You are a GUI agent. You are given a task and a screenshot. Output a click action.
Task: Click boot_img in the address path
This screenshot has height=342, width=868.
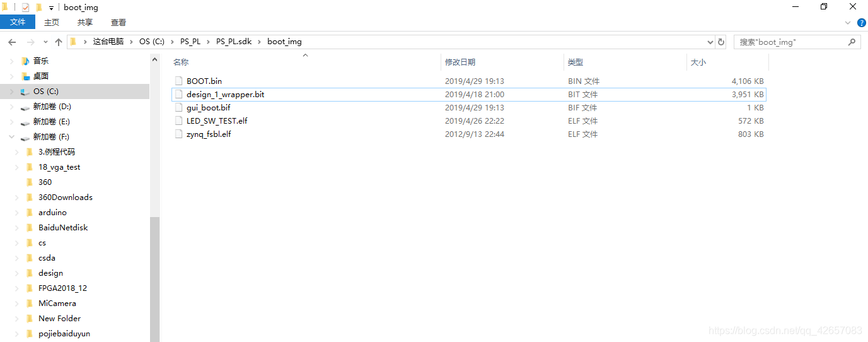tap(284, 42)
